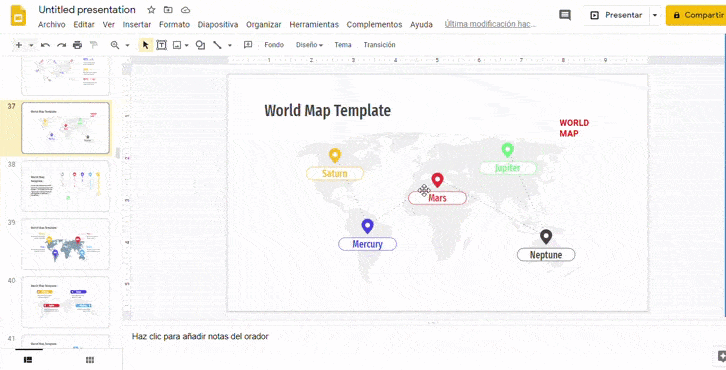Choose the select cursor tool
726x370 pixels.
(145, 45)
